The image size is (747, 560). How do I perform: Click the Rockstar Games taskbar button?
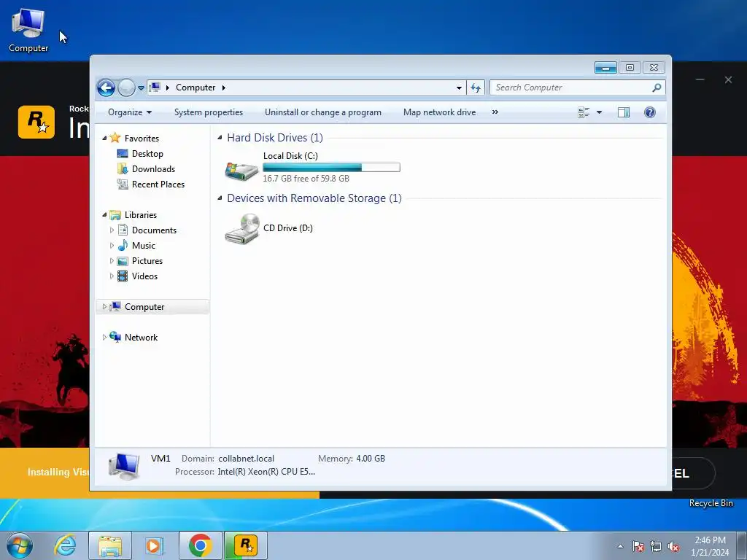[x=246, y=545]
